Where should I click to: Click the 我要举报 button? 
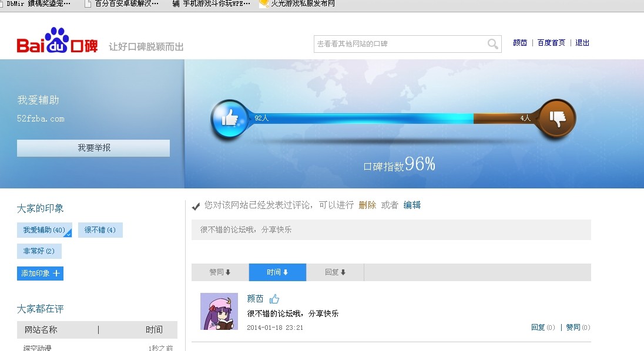tap(93, 148)
